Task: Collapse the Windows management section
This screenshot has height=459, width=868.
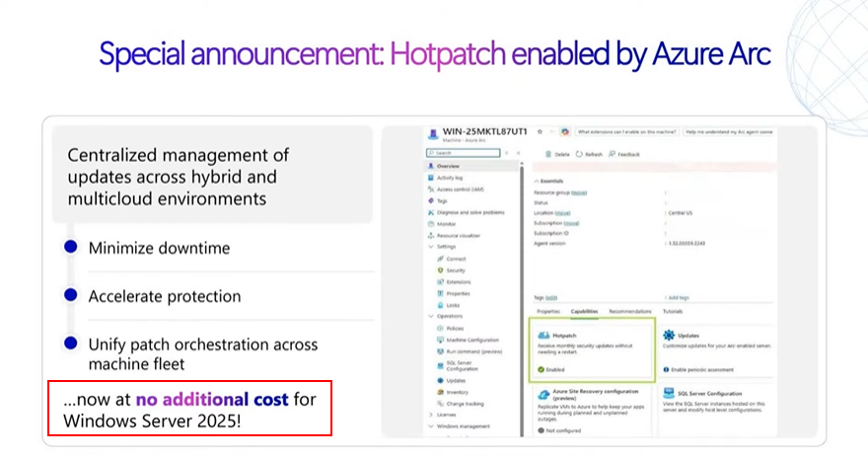Action: (431, 426)
